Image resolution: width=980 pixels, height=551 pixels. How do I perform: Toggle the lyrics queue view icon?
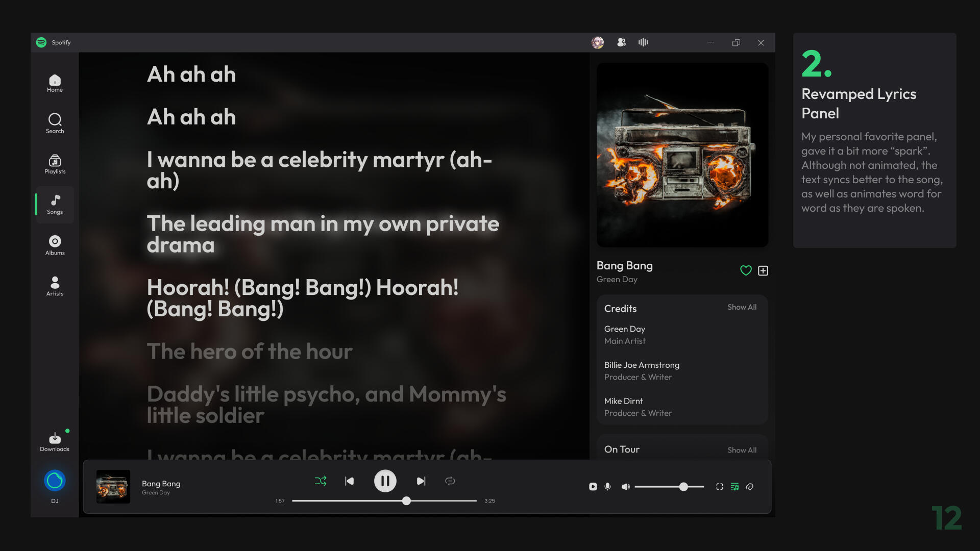pos(734,487)
